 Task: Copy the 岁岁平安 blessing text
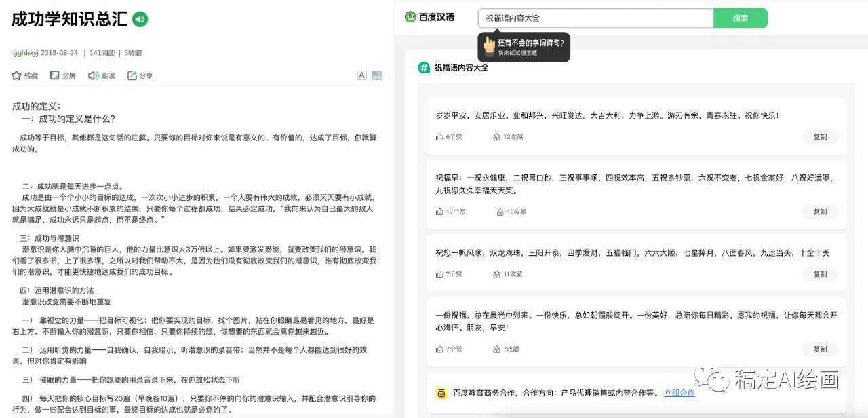(820, 137)
